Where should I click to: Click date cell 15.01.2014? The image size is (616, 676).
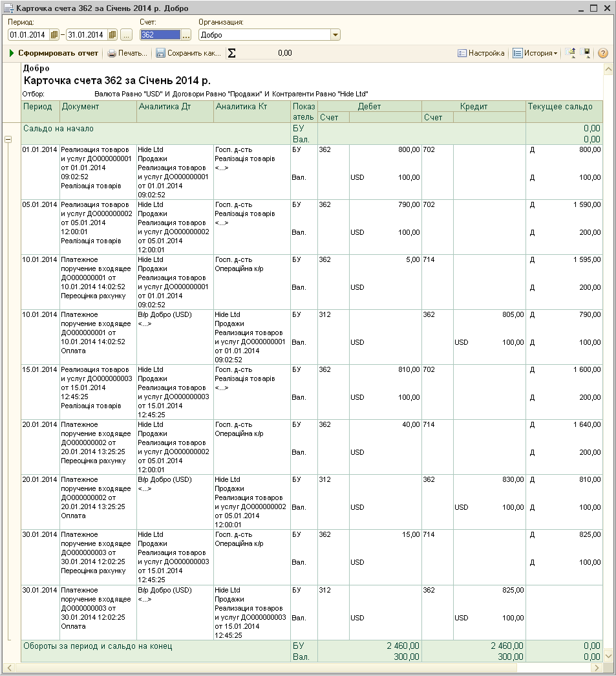coord(39,369)
